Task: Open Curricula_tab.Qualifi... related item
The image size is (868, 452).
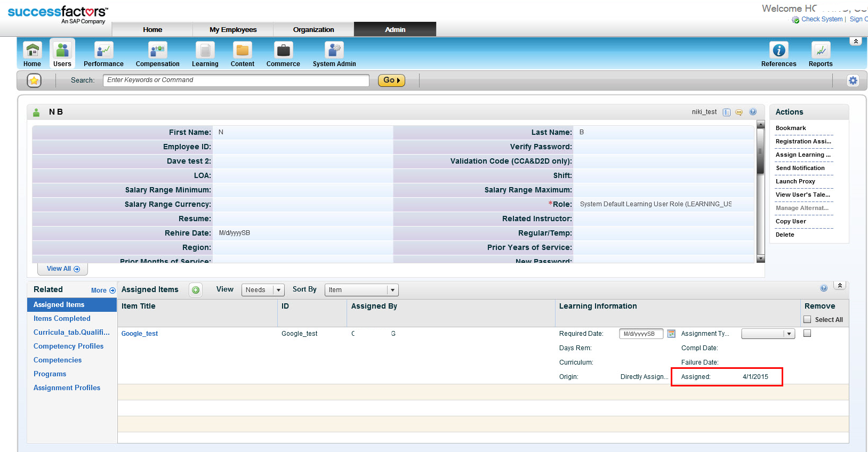Action: 71,333
